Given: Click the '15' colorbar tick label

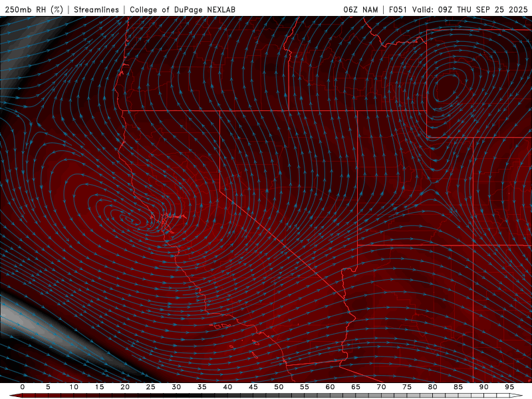Looking at the screenshot, I should 99,387.
